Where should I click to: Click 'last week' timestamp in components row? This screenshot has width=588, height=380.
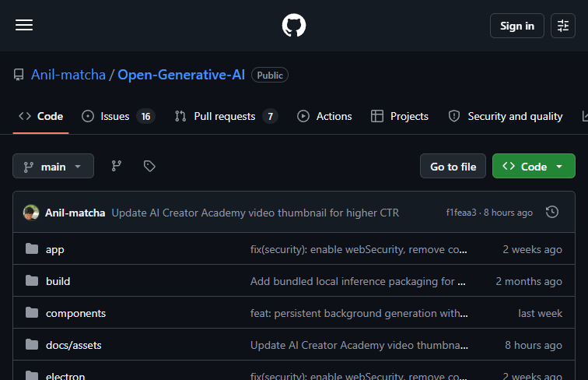(x=540, y=314)
